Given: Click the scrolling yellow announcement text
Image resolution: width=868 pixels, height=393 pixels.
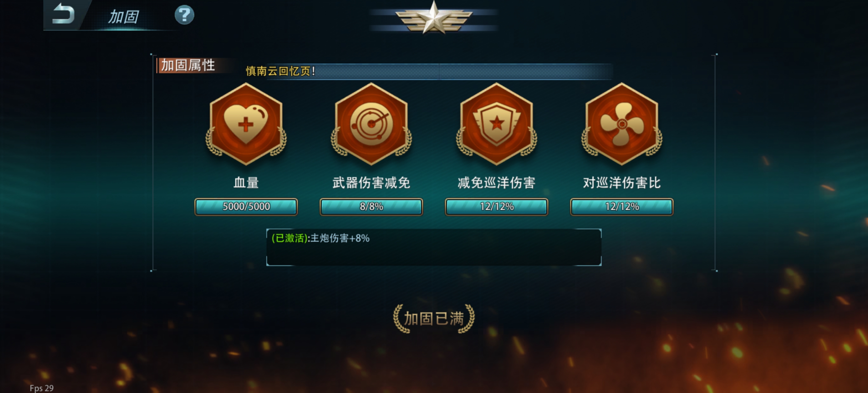Looking at the screenshot, I should coord(280,71).
